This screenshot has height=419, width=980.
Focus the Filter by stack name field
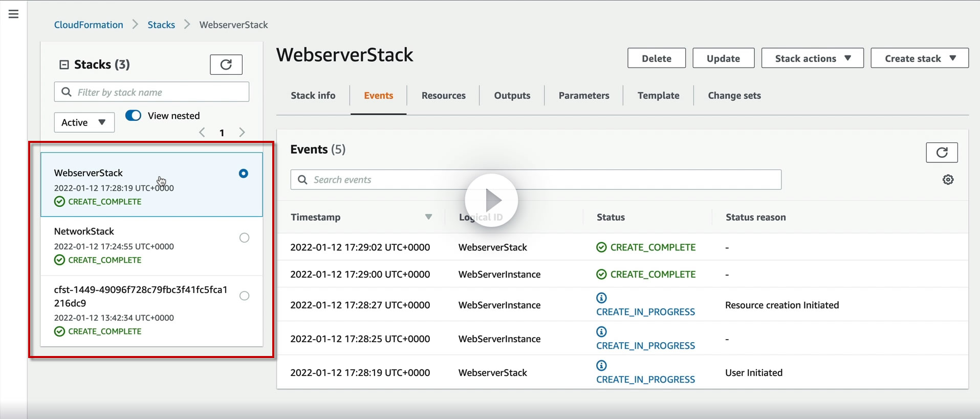tap(151, 92)
